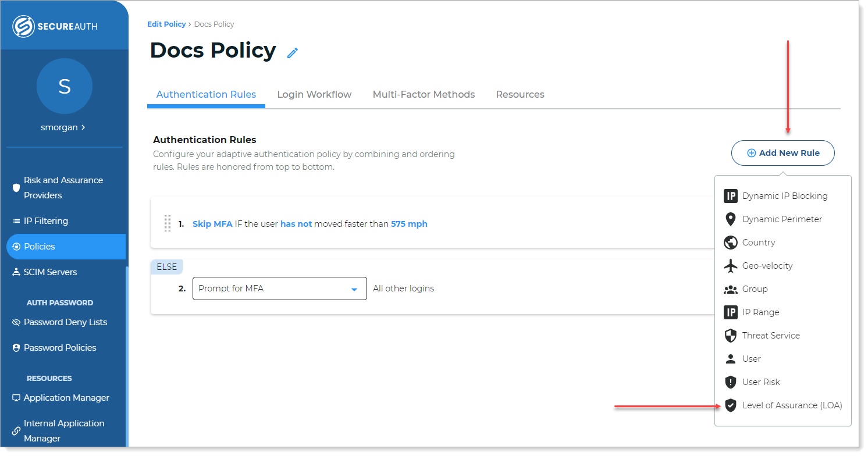Switch to the Login Workflow tab
868x456 pixels.
click(x=314, y=94)
